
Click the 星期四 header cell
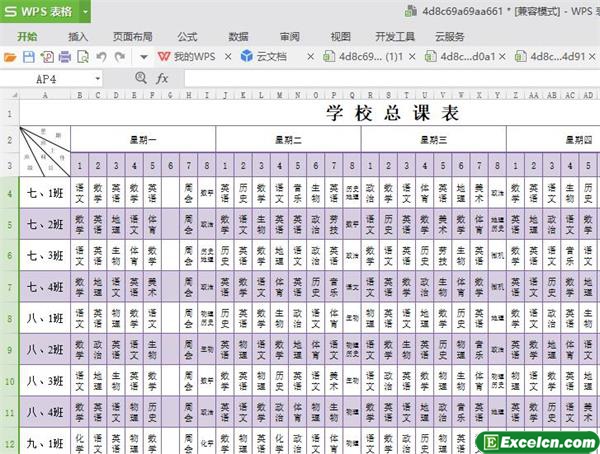(x=553, y=140)
